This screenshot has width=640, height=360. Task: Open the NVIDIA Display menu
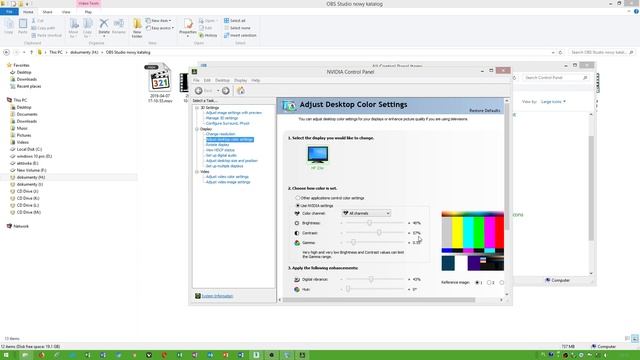tap(240, 80)
